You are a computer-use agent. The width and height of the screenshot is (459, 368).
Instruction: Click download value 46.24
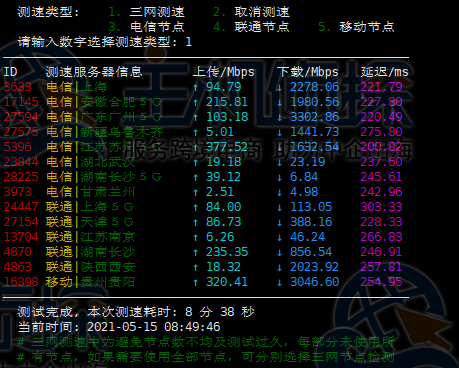307,237
